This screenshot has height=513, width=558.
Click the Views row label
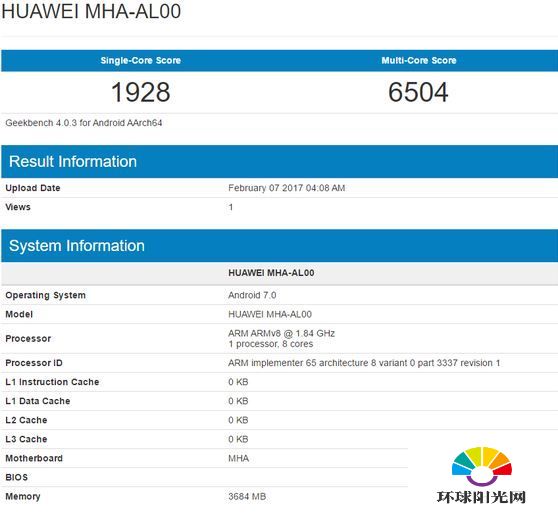click(x=18, y=207)
